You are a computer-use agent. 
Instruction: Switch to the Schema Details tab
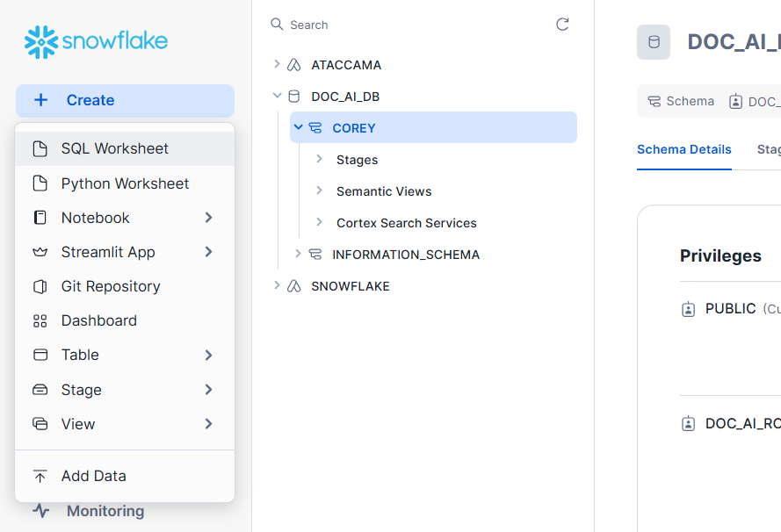coord(684,149)
